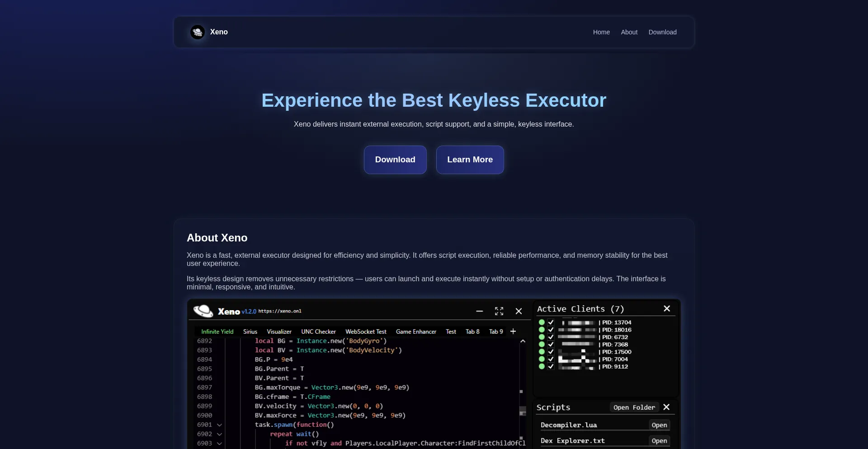The width and height of the screenshot is (868, 449).
Task: Collapse code fold at line 6903
Action: pyautogui.click(x=219, y=444)
